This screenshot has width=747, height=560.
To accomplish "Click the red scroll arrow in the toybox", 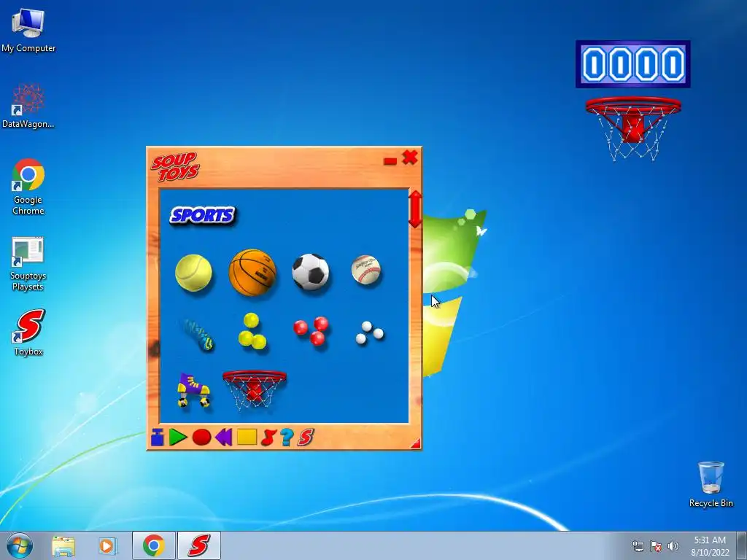I will click(x=415, y=209).
